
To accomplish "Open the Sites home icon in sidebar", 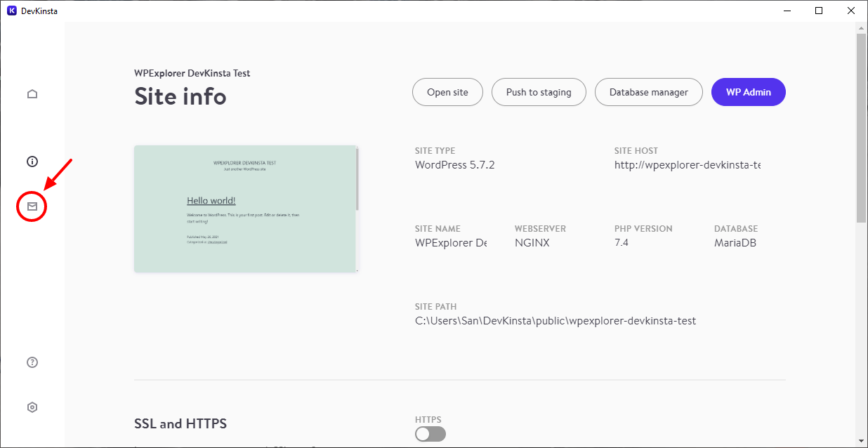I will (x=32, y=94).
